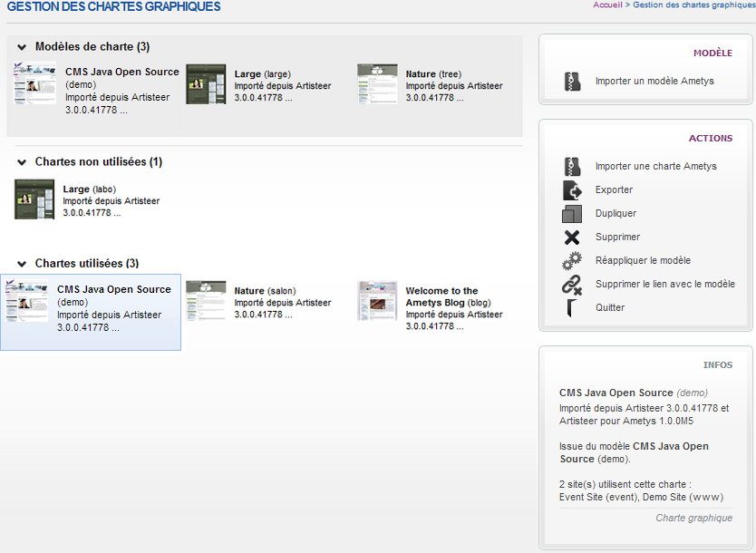Click the Large (labo) chart title
The height and width of the screenshot is (553, 756).
(89, 189)
